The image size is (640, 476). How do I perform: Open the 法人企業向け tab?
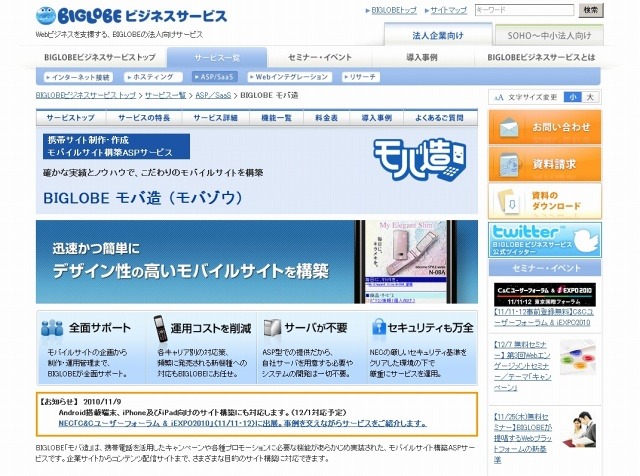click(438, 35)
